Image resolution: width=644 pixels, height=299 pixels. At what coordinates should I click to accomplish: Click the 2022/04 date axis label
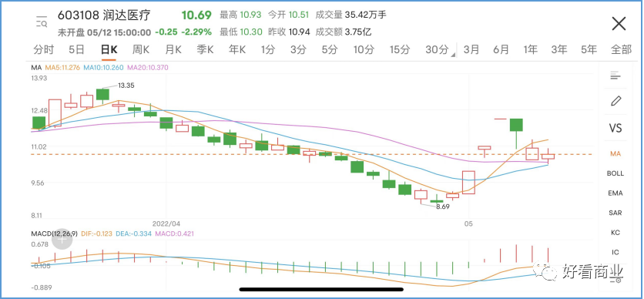point(166,223)
